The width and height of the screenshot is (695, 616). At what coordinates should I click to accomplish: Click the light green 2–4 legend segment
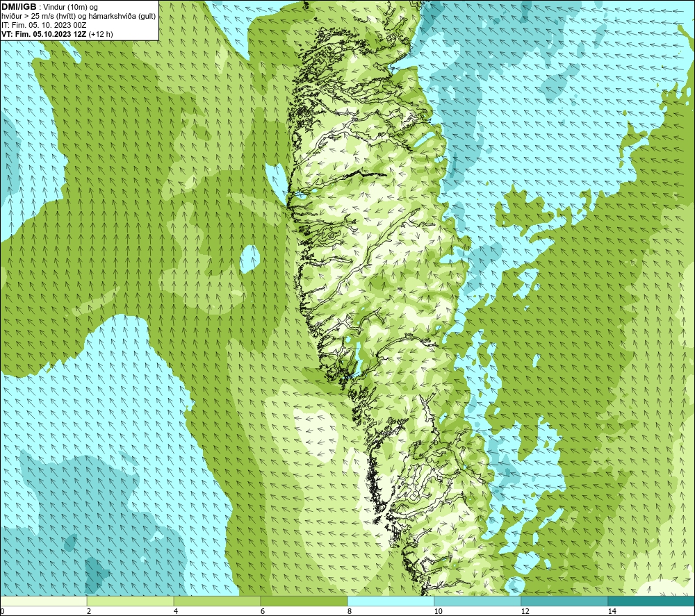click(131, 601)
